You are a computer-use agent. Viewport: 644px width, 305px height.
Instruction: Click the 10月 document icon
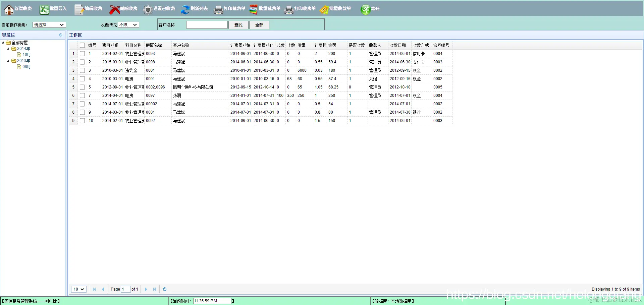(x=19, y=55)
